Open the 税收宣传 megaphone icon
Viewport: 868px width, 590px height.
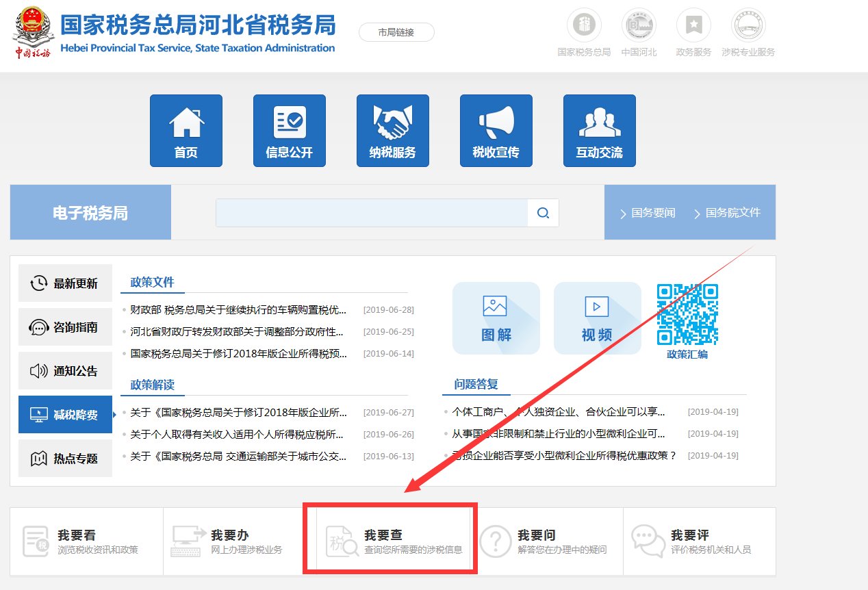(496, 130)
